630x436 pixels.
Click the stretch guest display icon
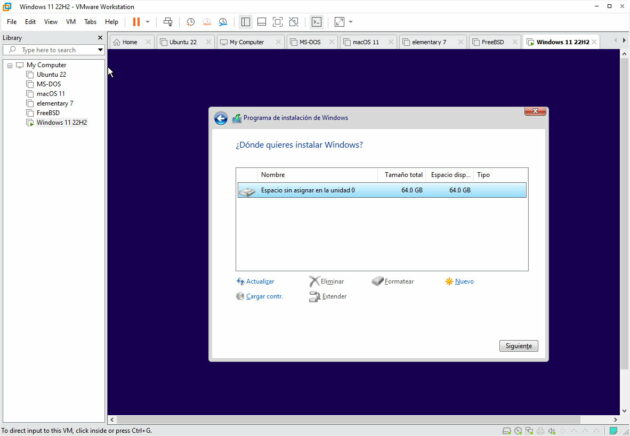[340, 22]
